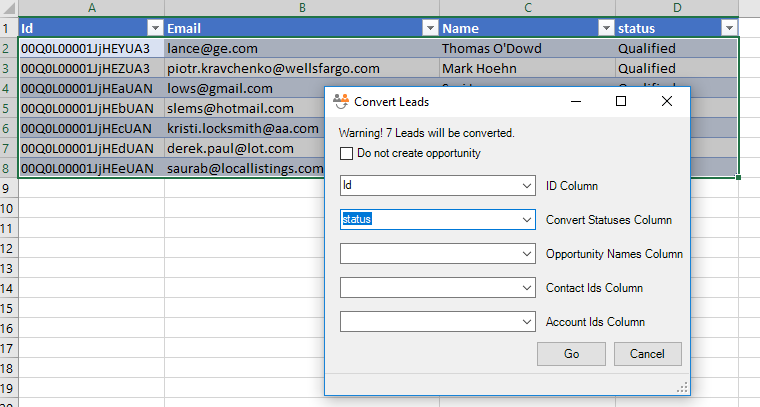760x407 pixels.
Task: Click the Convert Leads dialog title icon
Action: point(341,101)
